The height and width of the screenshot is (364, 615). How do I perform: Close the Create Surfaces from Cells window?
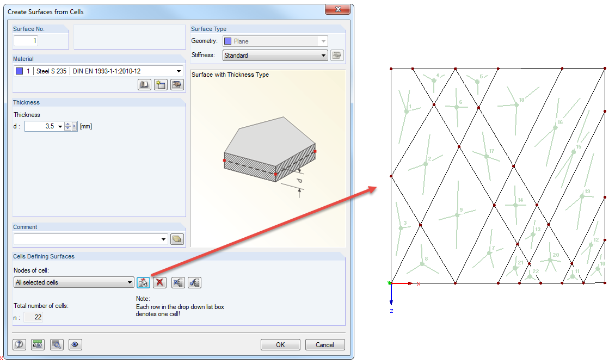pyautogui.click(x=337, y=9)
